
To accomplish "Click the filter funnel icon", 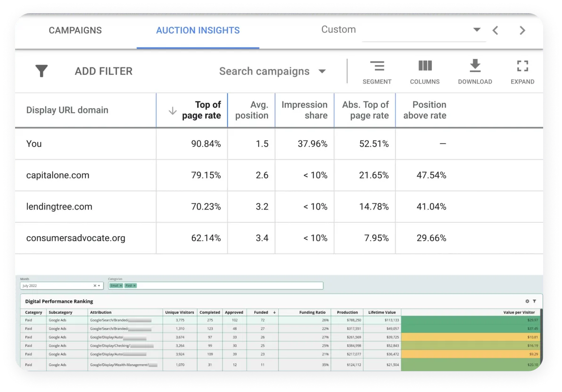I will [x=41, y=71].
